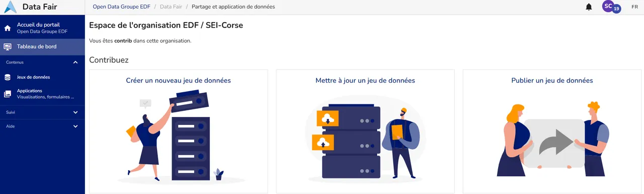Click Partage et application de données breadcrumb
This screenshot has height=194, width=644.
pyautogui.click(x=233, y=7)
